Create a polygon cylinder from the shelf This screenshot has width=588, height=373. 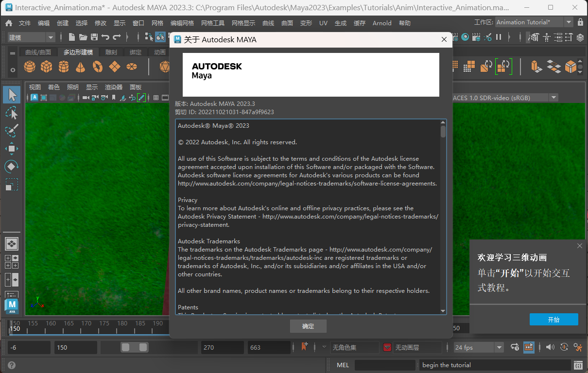[64, 66]
